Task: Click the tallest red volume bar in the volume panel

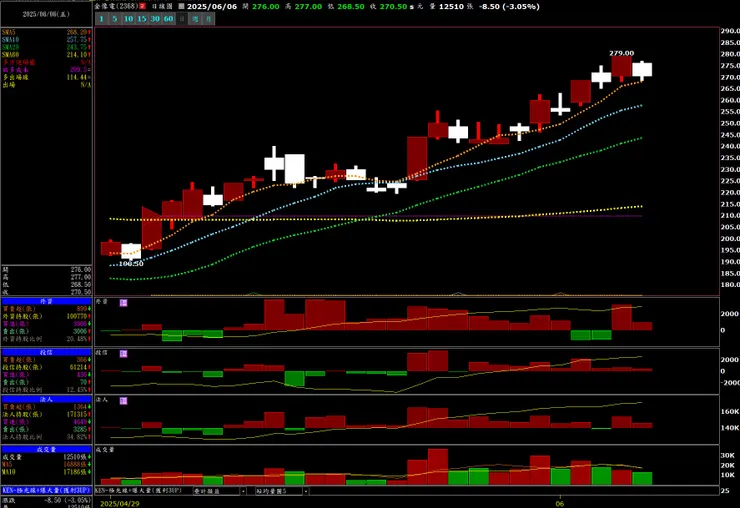Action: click(x=438, y=467)
